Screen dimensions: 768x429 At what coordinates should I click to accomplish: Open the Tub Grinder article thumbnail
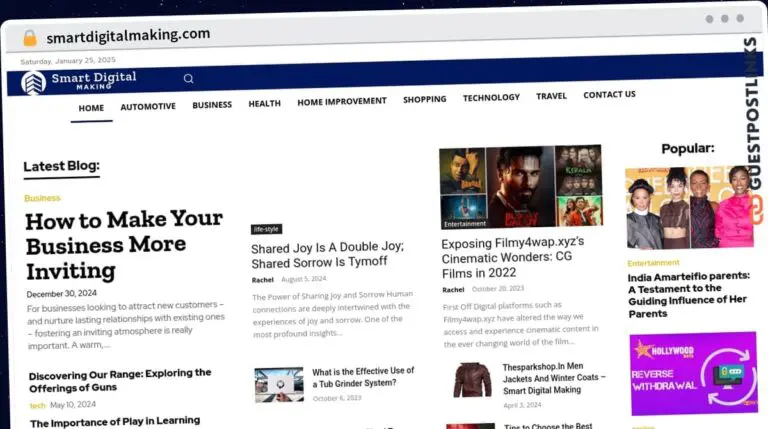click(278, 384)
